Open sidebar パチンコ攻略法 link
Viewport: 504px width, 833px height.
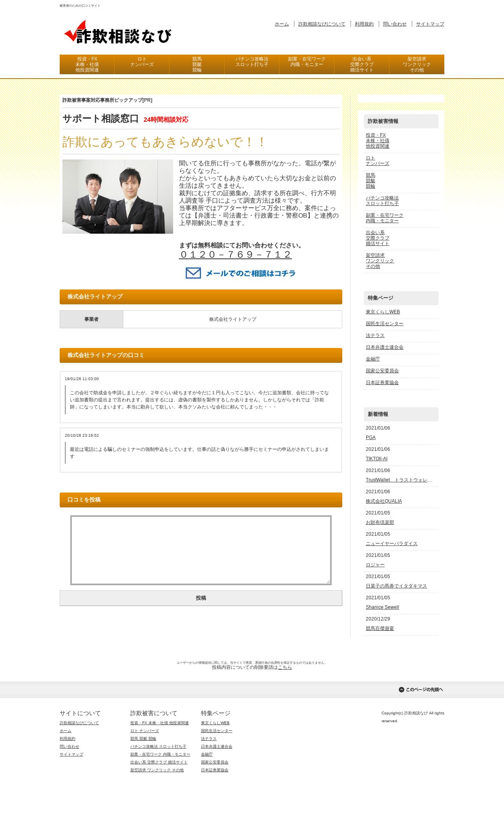tap(382, 201)
